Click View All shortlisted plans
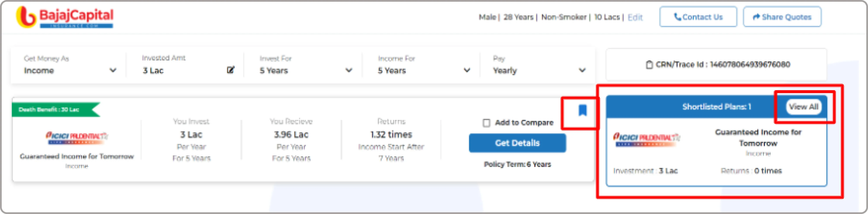The height and width of the screenshot is (214, 868). [x=804, y=107]
